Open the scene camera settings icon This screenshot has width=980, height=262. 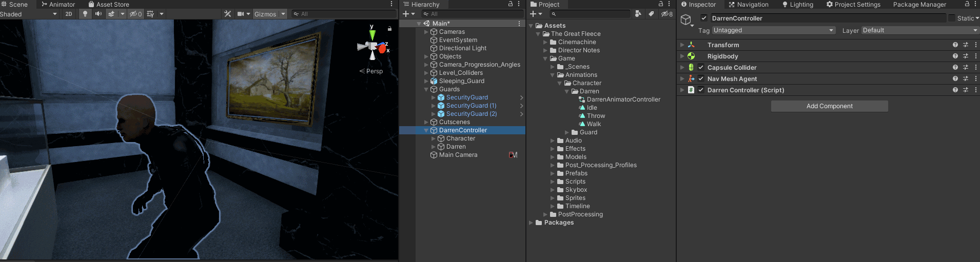(x=241, y=14)
